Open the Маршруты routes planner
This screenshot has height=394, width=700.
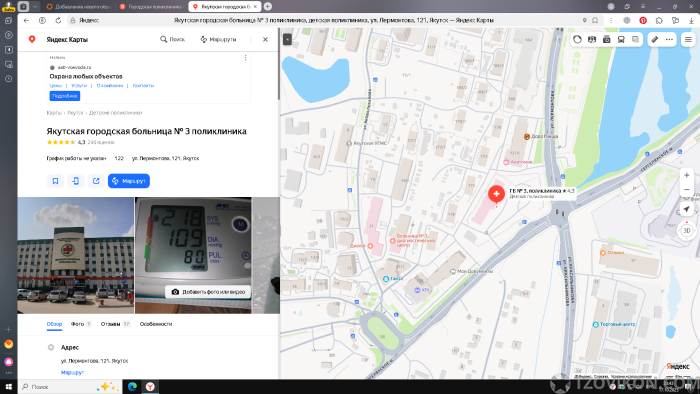218,39
